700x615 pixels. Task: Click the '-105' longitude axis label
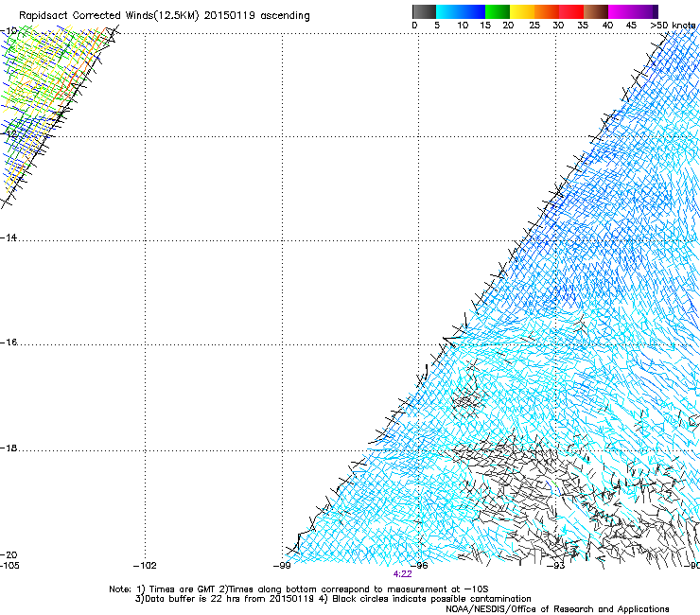point(9,566)
